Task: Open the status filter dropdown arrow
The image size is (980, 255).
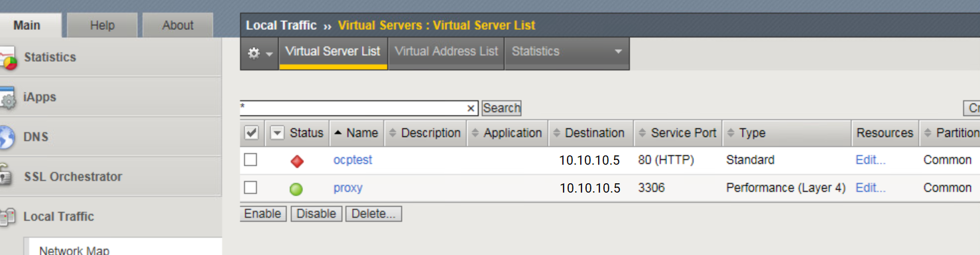Action: [x=277, y=133]
